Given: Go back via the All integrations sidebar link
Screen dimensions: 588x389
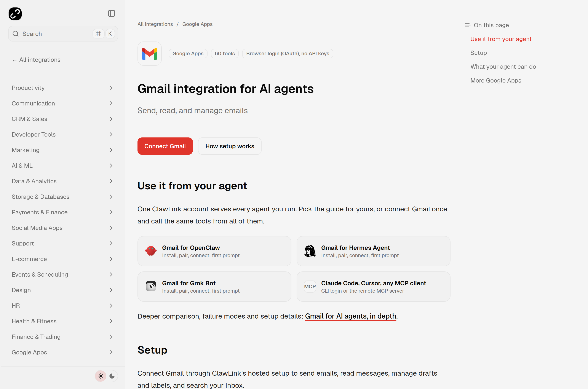Looking at the screenshot, I should tap(36, 60).
